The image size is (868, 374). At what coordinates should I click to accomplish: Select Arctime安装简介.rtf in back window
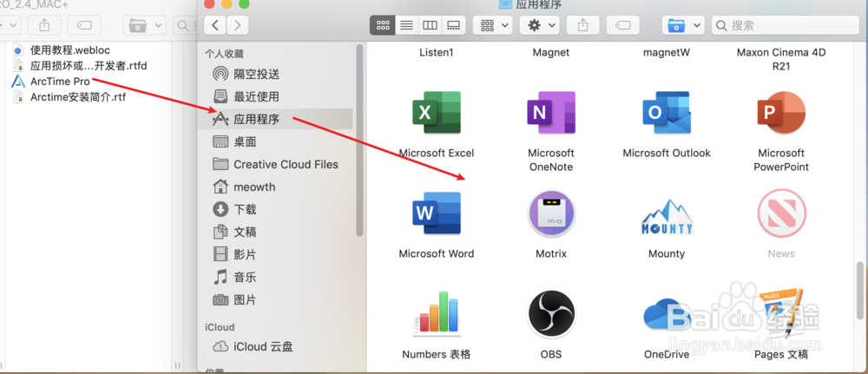tap(78, 97)
